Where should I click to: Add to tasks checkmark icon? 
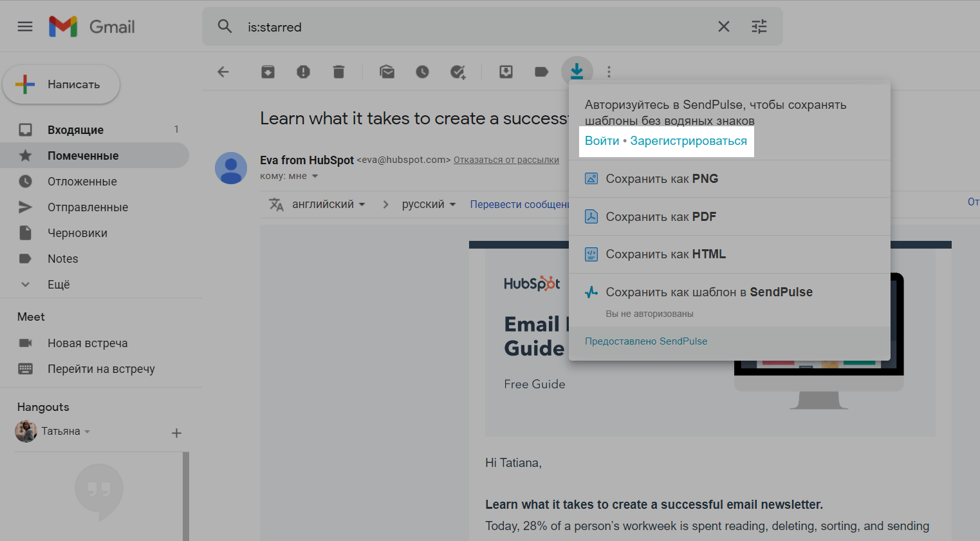pos(458,72)
